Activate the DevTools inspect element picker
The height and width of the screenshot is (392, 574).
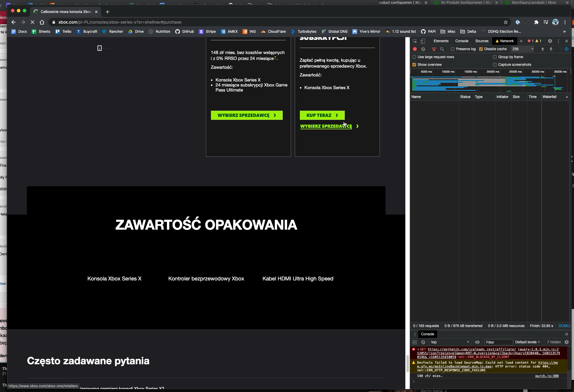click(x=415, y=41)
